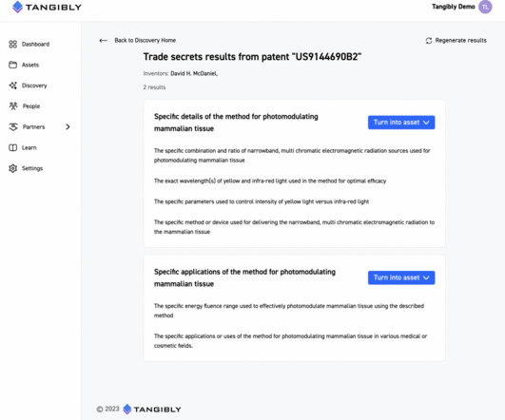The height and width of the screenshot is (420, 505).
Task: Select the Discovery menu item
Action: [x=28, y=86]
